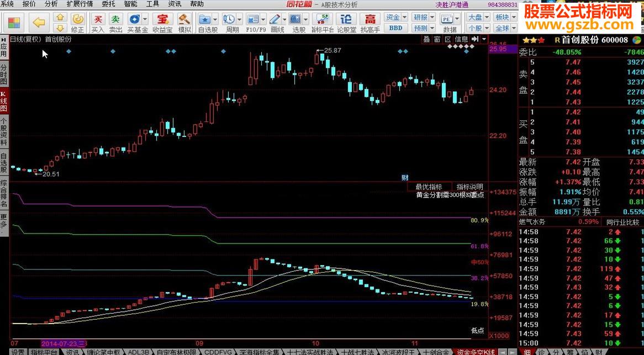Screen dimensions: 644x355
Task: Click the 最优指标 button
Action: (429, 187)
